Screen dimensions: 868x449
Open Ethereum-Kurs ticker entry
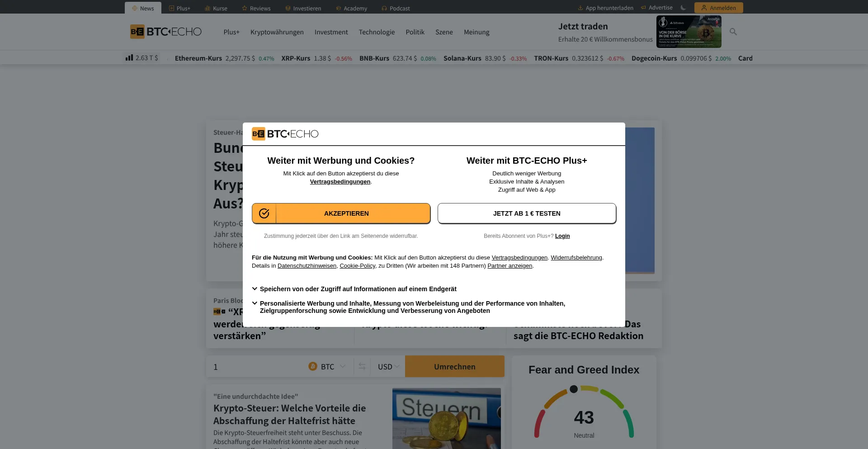coord(224,58)
